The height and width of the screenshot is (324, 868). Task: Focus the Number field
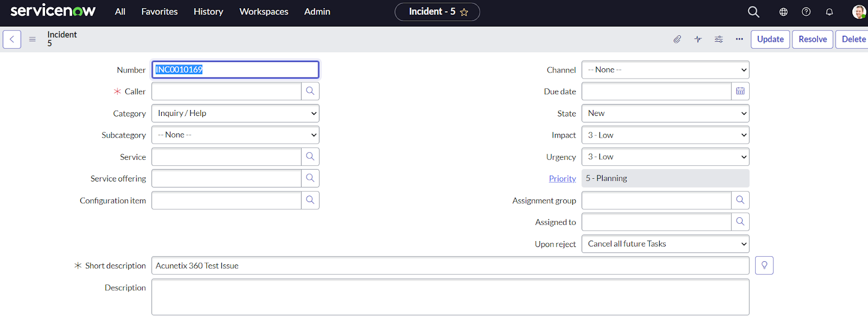[x=235, y=69]
